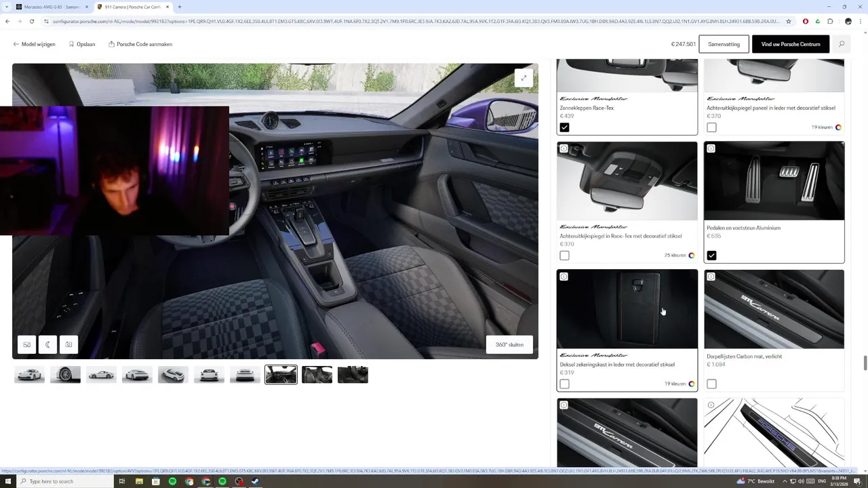Select the front three-quarter exterior thumbnail
Viewport: 868px width, 488px height.
pos(29,375)
